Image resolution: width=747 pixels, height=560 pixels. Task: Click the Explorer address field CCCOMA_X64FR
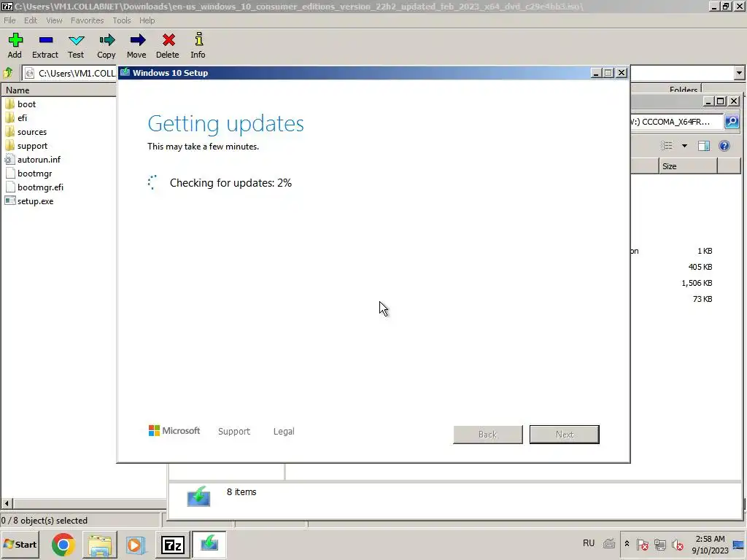click(676, 122)
